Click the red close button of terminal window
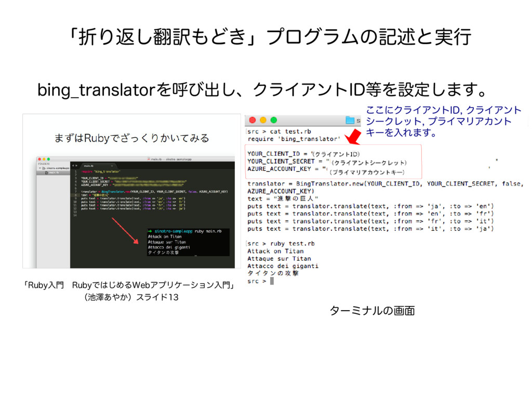The height and width of the screenshot is (399, 532). 252,120
